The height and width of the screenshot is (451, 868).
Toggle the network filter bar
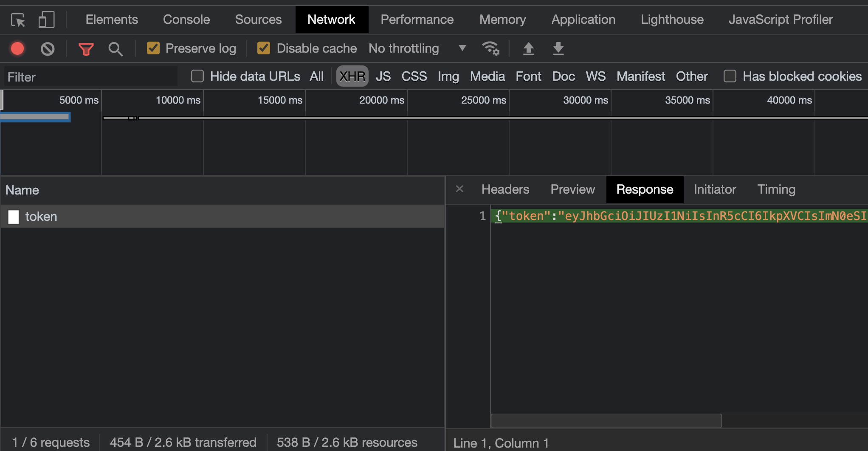tap(86, 48)
